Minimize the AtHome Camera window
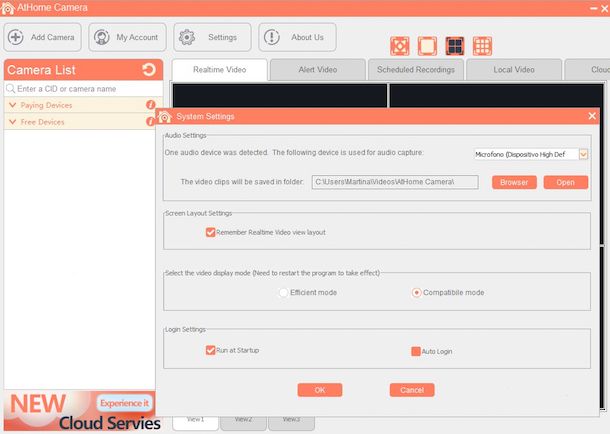Screen dimensions: 610x434 594,8
